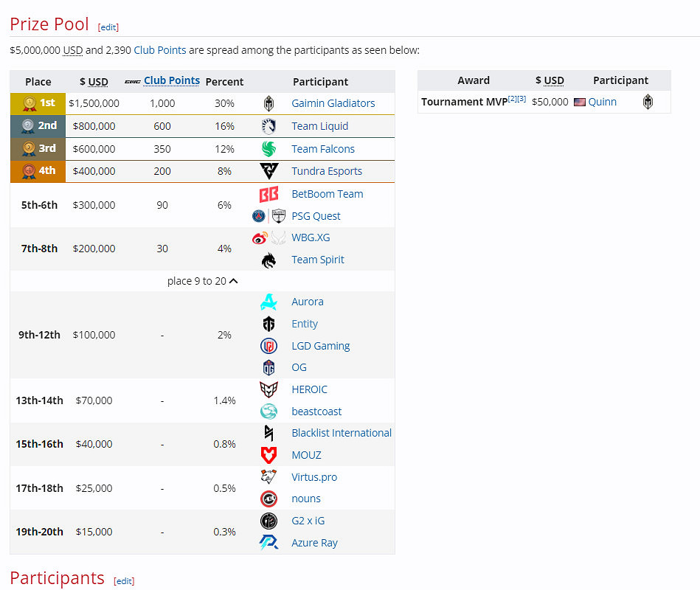This screenshot has height=590, width=700.
Task: Click edit next to Prize Pool heading
Action: tap(108, 27)
